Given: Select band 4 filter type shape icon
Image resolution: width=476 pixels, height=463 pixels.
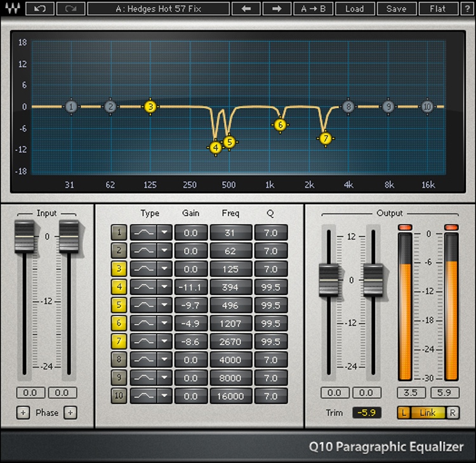Looking at the screenshot, I should [x=143, y=287].
